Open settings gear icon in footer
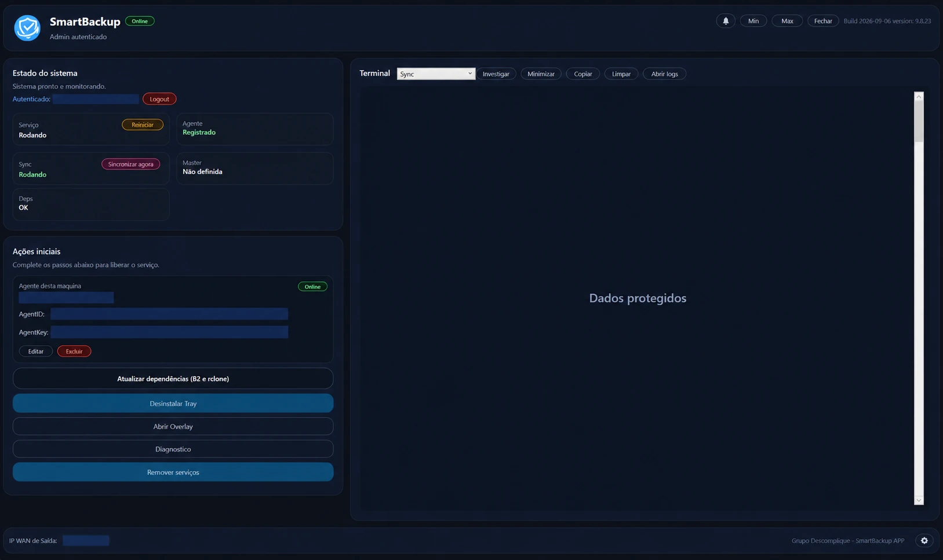Viewport: 943px width, 560px height. pyautogui.click(x=924, y=540)
